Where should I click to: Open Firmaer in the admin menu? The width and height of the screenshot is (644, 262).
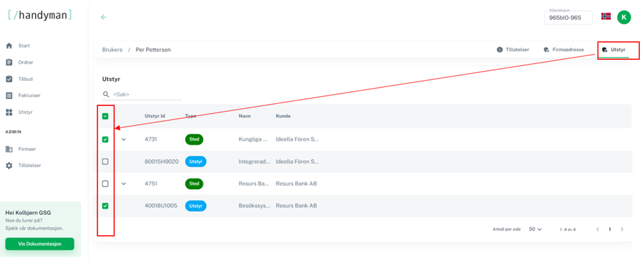click(x=27, y=149)
